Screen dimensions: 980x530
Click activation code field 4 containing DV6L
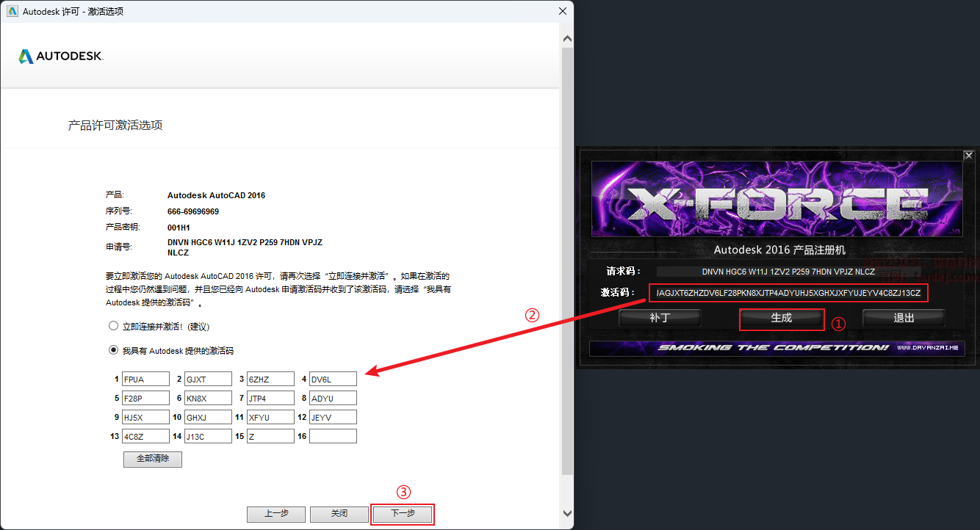click(333, 379)
